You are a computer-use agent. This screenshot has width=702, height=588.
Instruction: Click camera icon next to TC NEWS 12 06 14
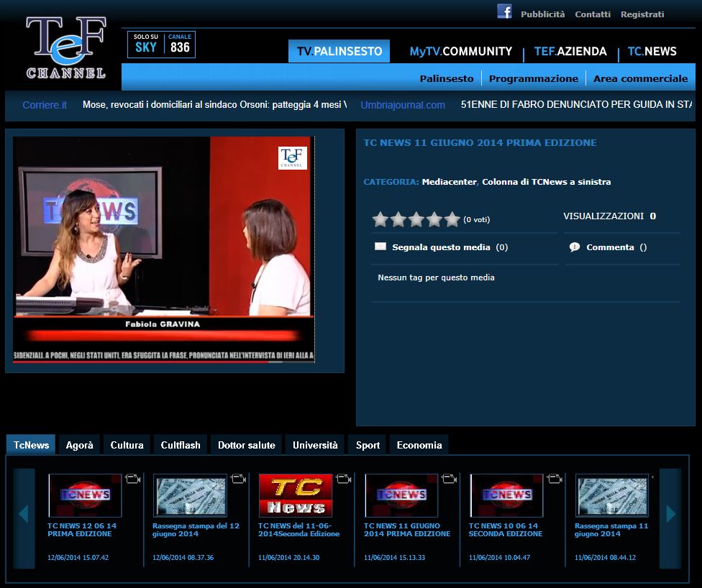[x=132, y=479]
